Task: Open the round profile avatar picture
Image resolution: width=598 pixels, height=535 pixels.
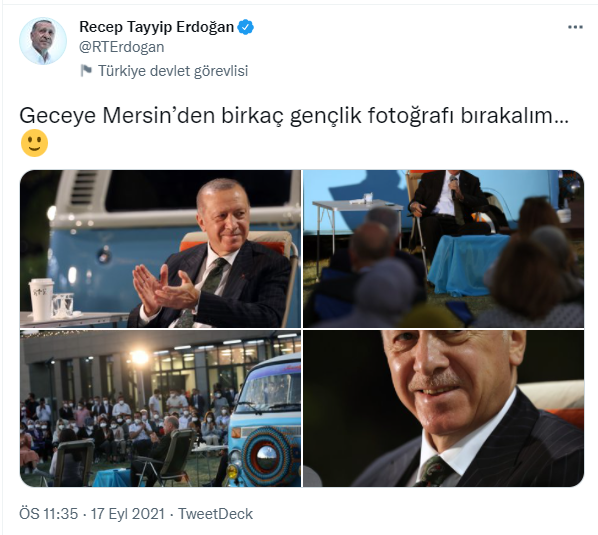Action: pyautogui.click(x=43, y=41)
